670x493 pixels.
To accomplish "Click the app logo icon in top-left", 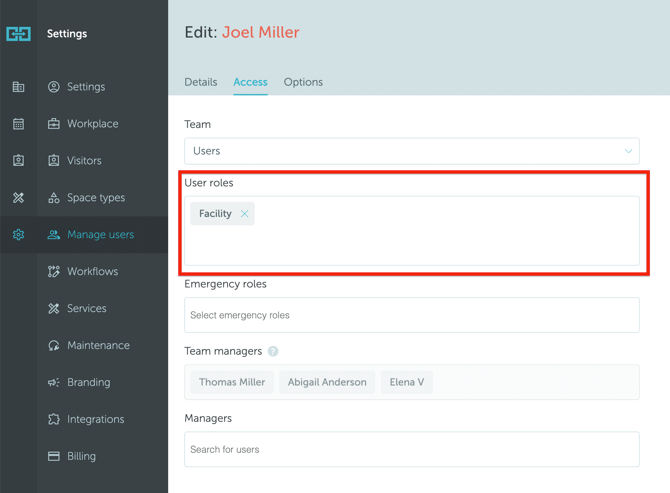I will 18,34.
